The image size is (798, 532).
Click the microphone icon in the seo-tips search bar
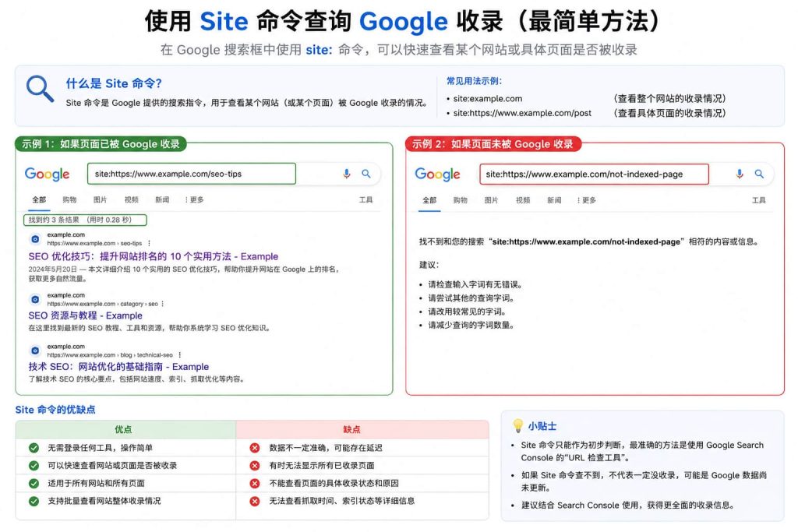point(347,174)
